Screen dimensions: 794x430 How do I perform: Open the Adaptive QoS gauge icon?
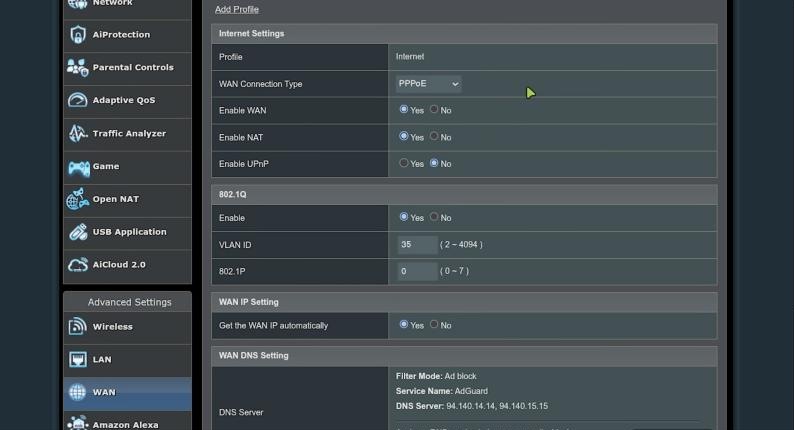point(77,100)
